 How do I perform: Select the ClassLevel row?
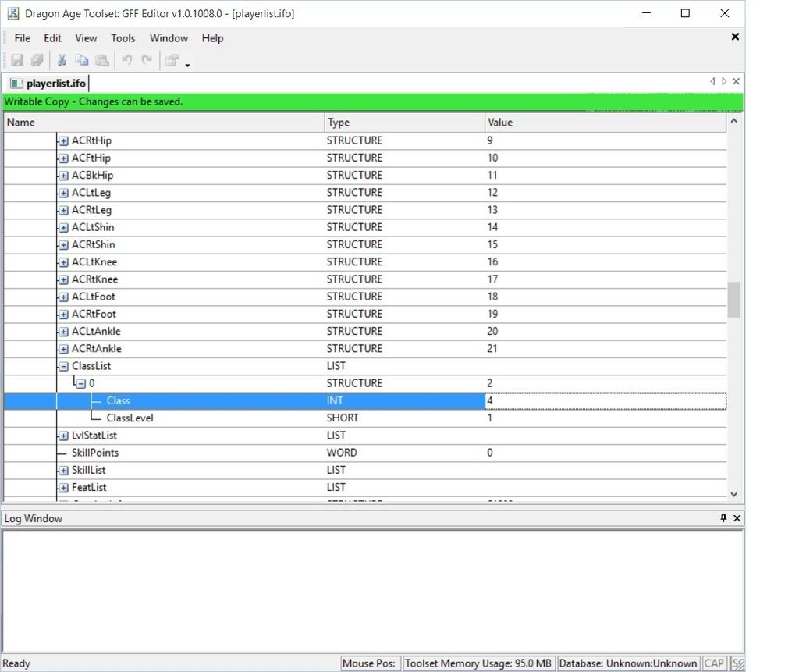click(x=130, y=418)
